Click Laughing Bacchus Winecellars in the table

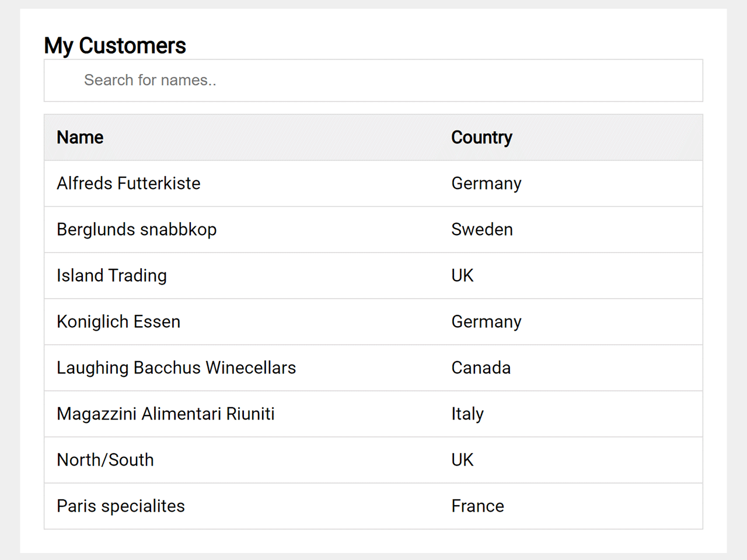tap(176, 368)
